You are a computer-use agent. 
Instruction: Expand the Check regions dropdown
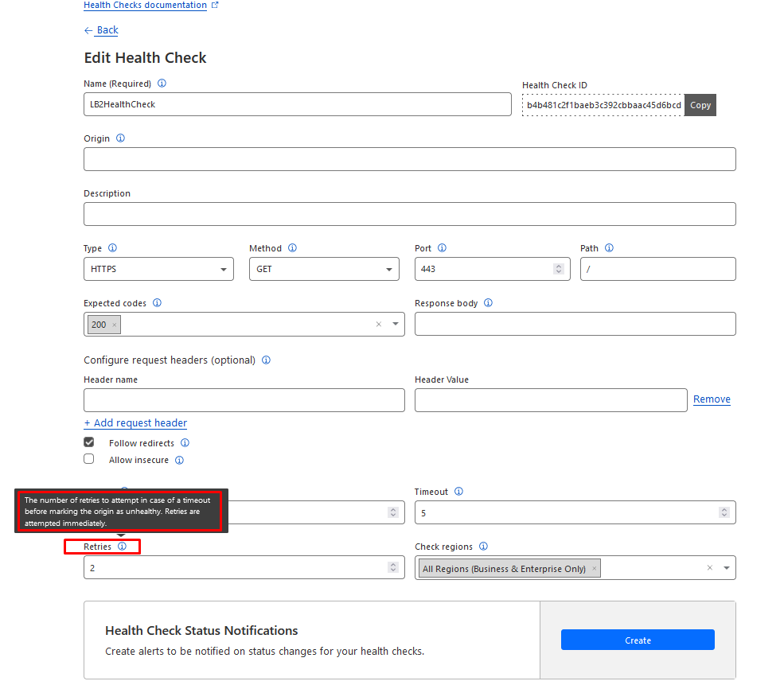(x=726, y=567)
